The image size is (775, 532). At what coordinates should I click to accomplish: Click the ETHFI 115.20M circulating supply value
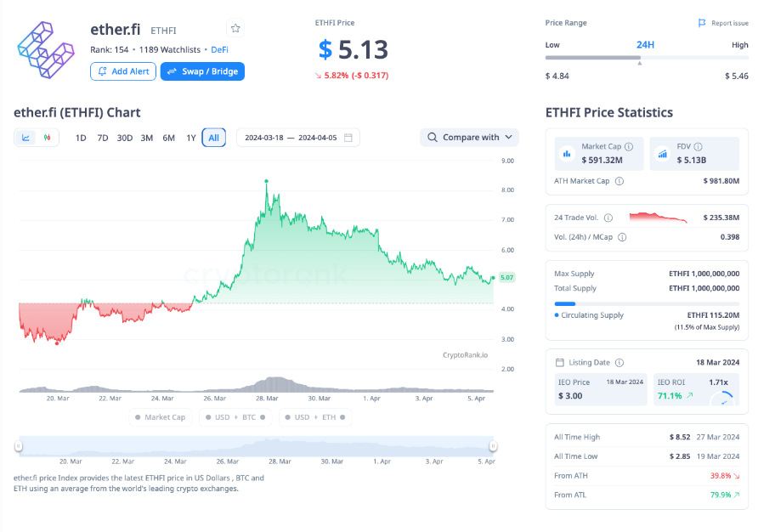pos(713,315)
